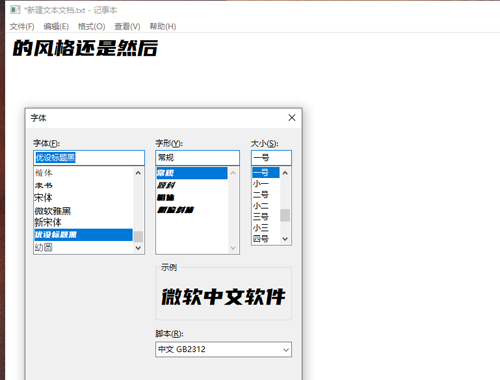Screen dimensions: 500x380
Task: Click the 字形(Y) style input field
Action: 197,158
